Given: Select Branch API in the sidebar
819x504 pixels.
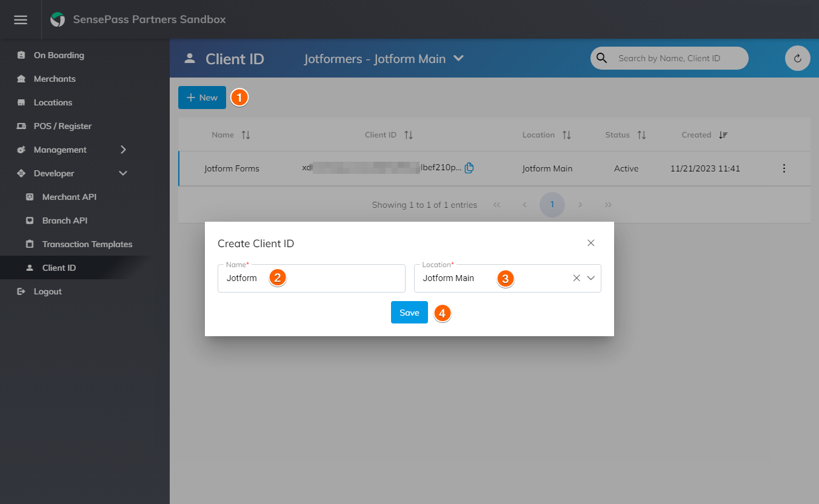Looking at the screenshot, I should coord(65,220).
